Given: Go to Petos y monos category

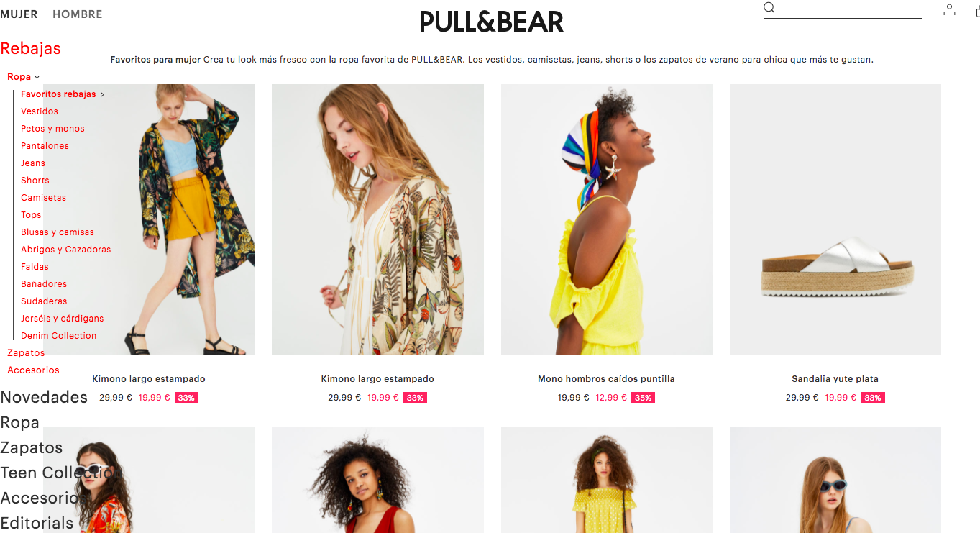Looking at the screenshot, I should 52,129.
